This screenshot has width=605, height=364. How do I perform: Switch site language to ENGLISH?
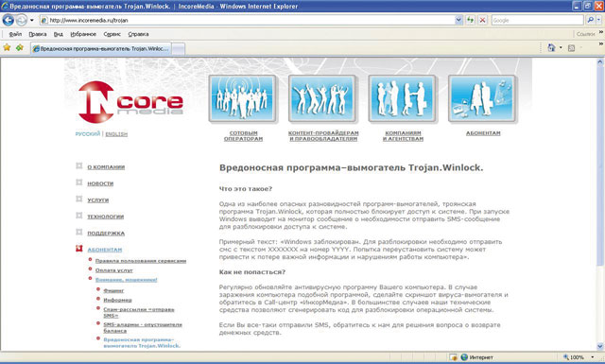pos(116,134)
